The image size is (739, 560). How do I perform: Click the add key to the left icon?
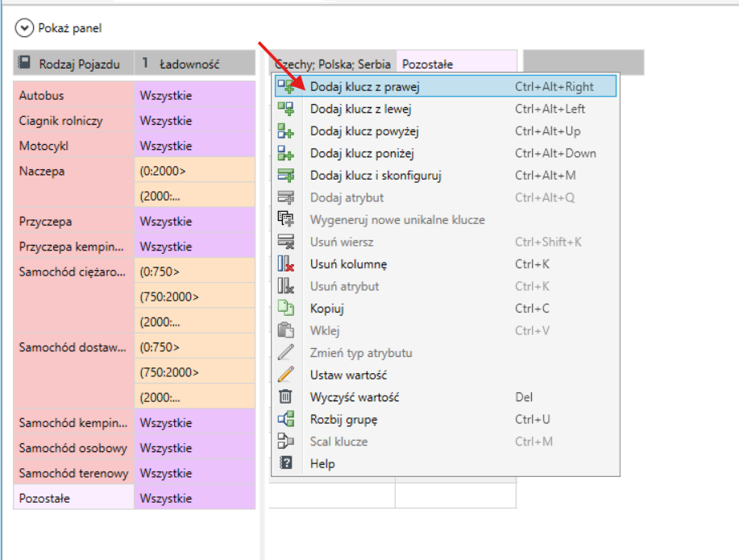[285, 109]
